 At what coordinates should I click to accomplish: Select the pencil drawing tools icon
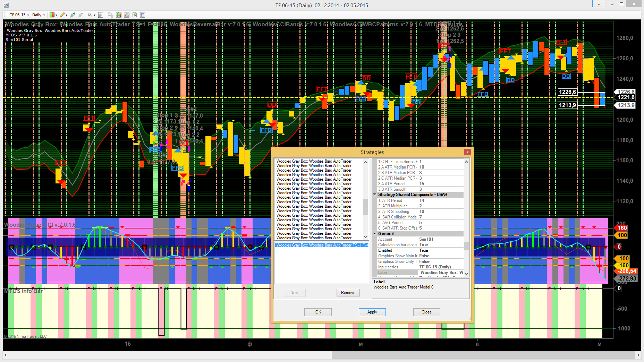[x=62, y=15]
